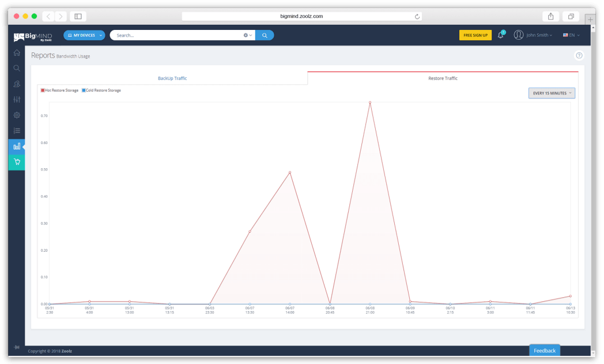Expand the My Devices dropdown

pos(84,35)
